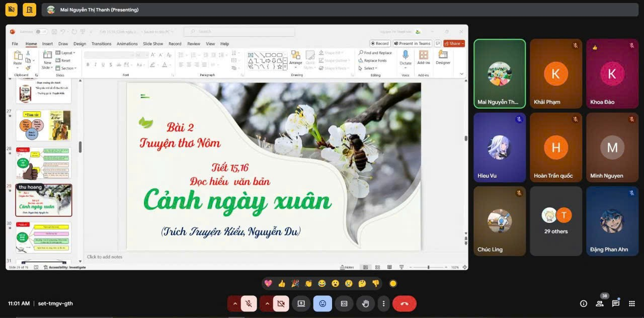This screenshot has height=318, width=644.
Task: Send the thumbs up emoji reaction
Action: (x=282, y=283)
